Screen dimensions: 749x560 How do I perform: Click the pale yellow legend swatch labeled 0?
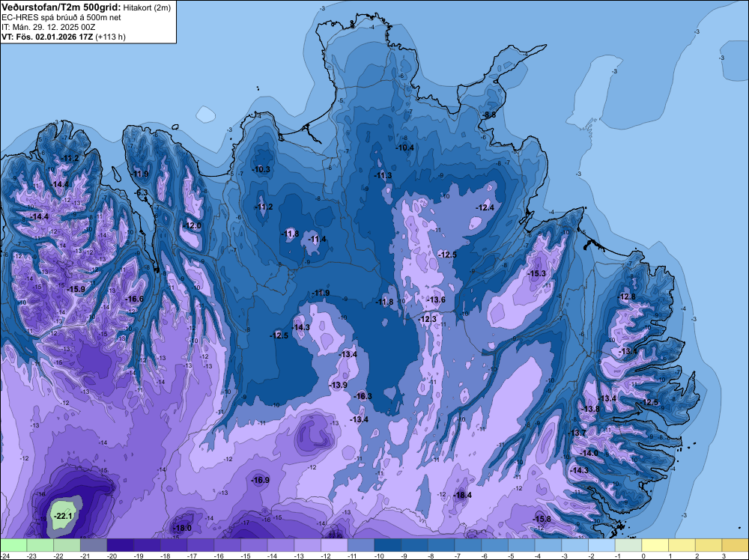click(655, 545)
